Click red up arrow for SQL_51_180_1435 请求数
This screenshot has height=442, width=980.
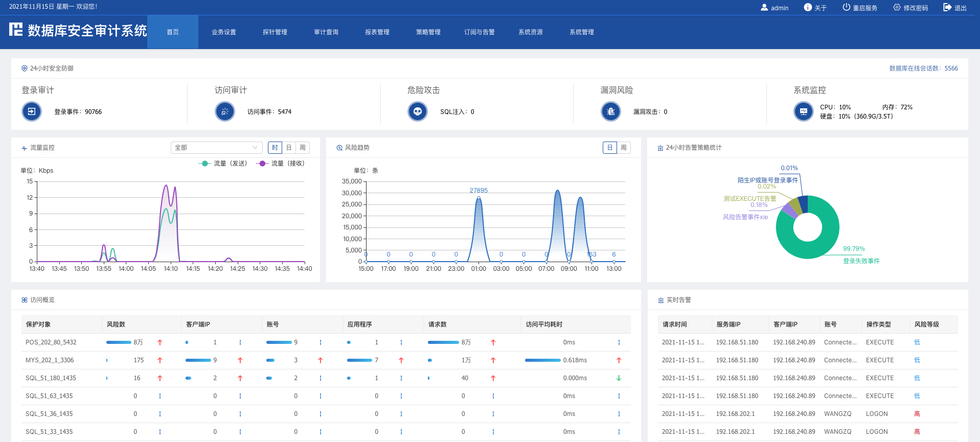click(x=493, y=378)
